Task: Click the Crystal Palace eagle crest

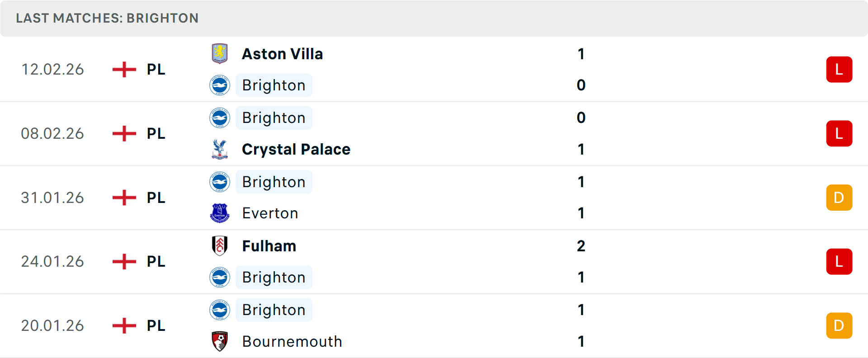Action: (x=220, y=149)
